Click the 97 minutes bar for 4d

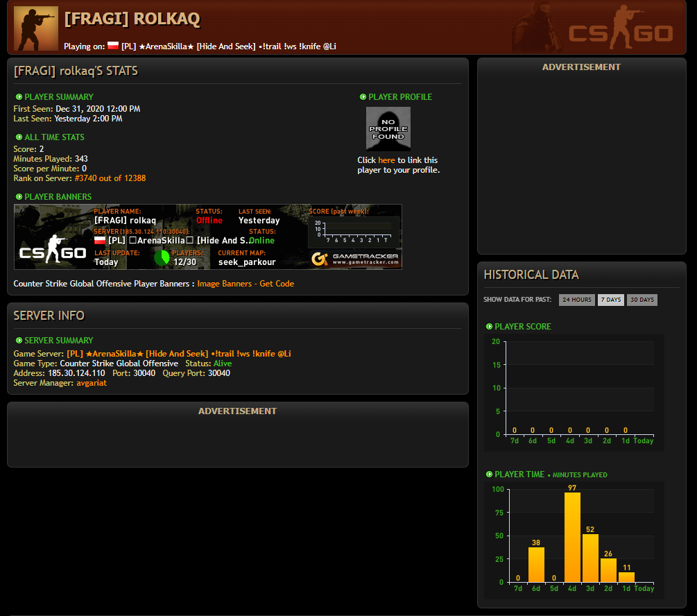coord(572,538)
